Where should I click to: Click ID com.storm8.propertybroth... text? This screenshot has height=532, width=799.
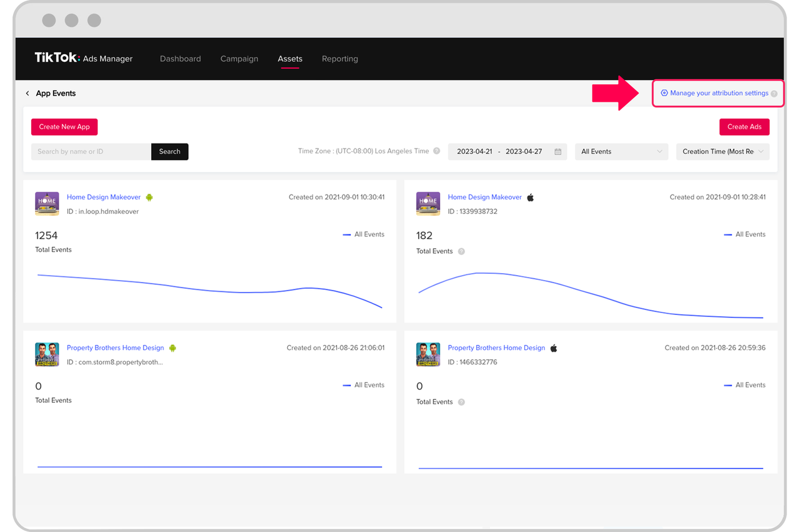(x=115, y=362)
